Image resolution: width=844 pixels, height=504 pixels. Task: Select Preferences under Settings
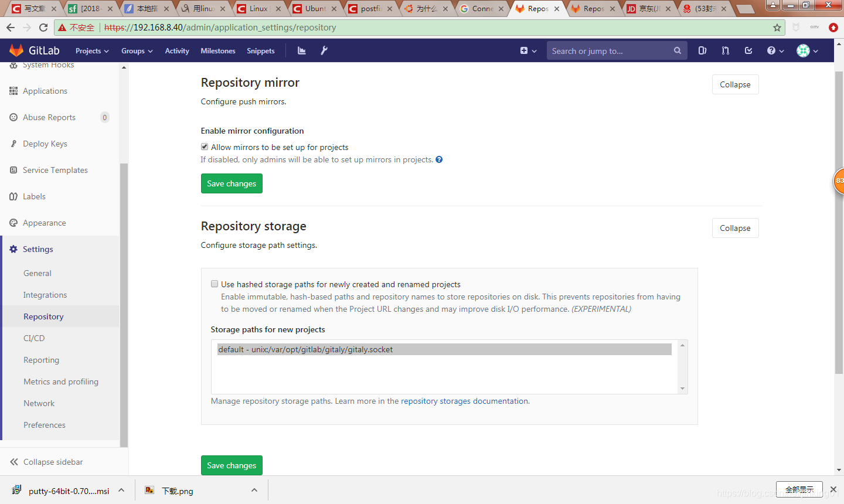click(45, 425)
